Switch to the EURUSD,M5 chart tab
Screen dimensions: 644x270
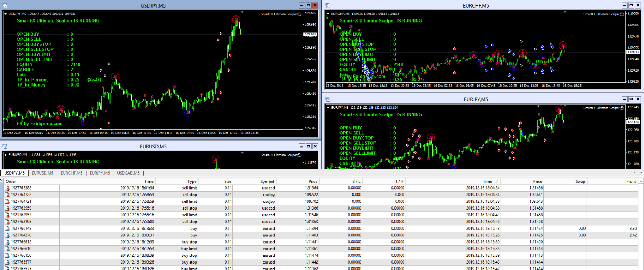[x=42, y=173]
